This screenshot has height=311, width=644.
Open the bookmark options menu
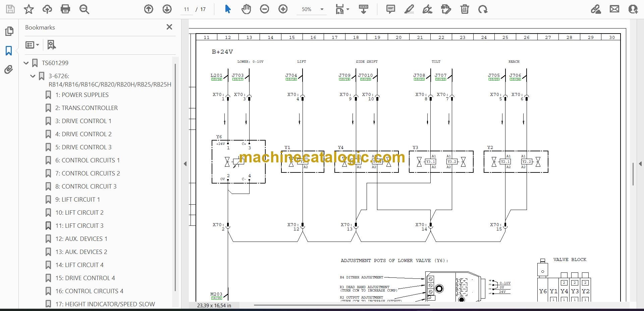pyautogui.click(x=32, y=45)
